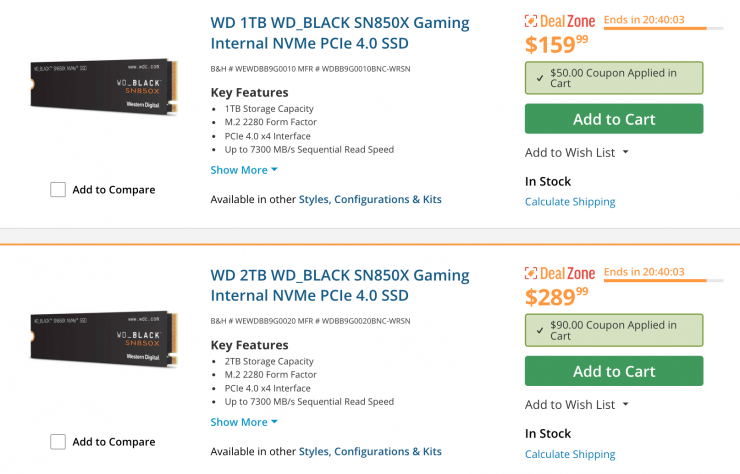Click the $50.00 Coupon Applied banner

[613, 78]
